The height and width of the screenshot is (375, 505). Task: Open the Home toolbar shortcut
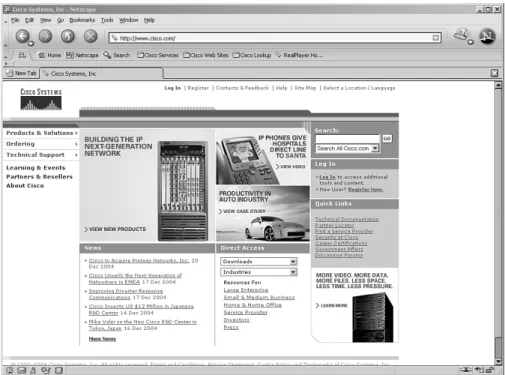(x=50, y=55)
